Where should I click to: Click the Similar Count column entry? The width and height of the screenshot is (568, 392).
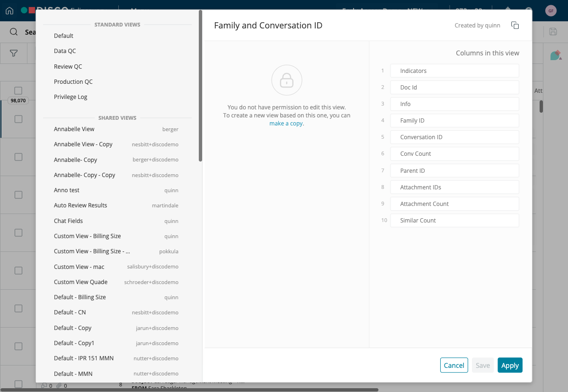[454, 221]
